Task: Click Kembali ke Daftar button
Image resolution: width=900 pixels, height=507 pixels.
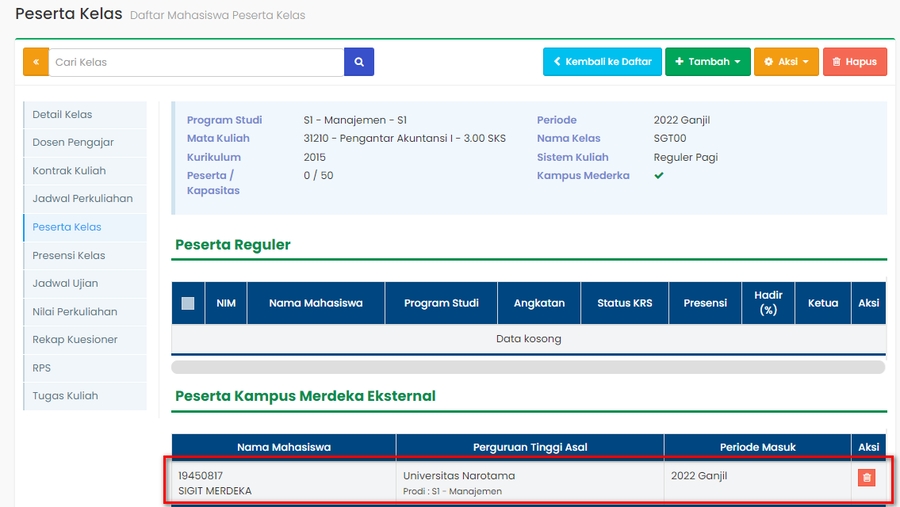Action: 602,62
